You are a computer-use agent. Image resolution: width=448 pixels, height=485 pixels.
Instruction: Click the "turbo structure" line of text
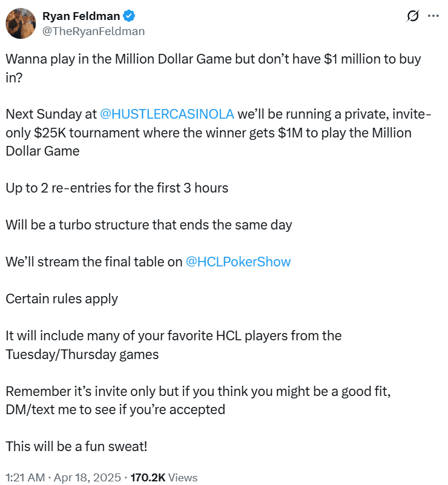tap(149, 225)
